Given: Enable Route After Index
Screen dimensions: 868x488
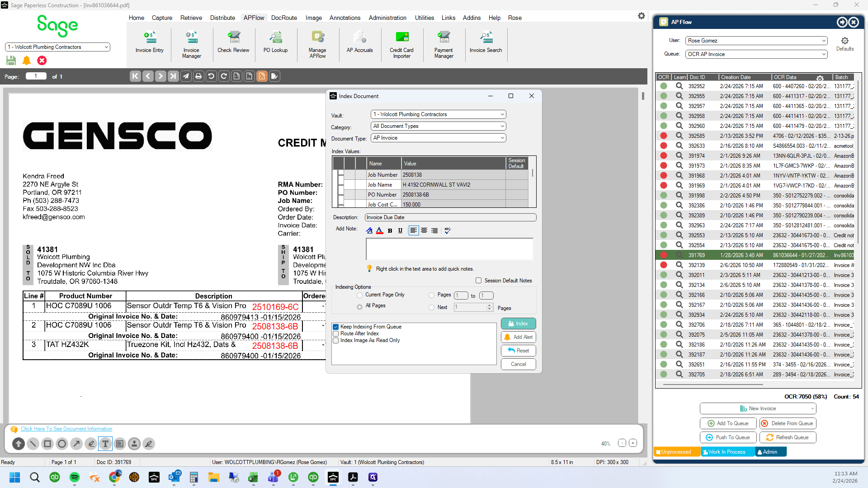Looking at the screenshot, I should 336,333.
